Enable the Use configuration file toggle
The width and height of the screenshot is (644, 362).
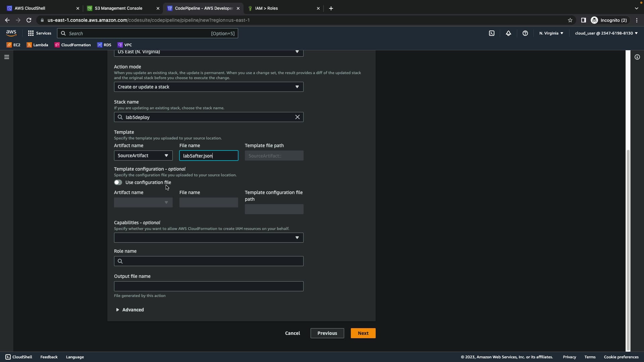[x=118, y=182]
